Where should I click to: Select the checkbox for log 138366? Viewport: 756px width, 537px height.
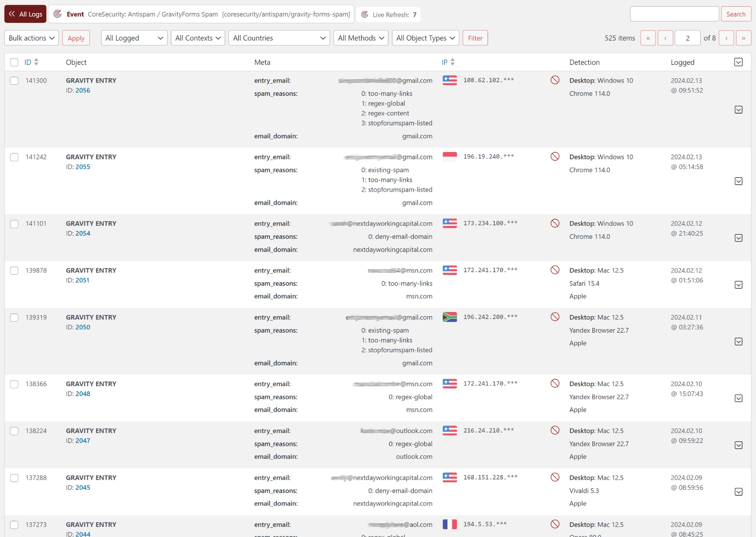click(x=14, y=384)
